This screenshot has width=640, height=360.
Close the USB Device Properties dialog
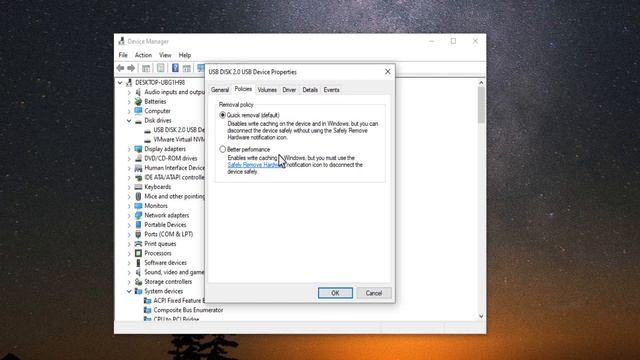coord(387,72)
